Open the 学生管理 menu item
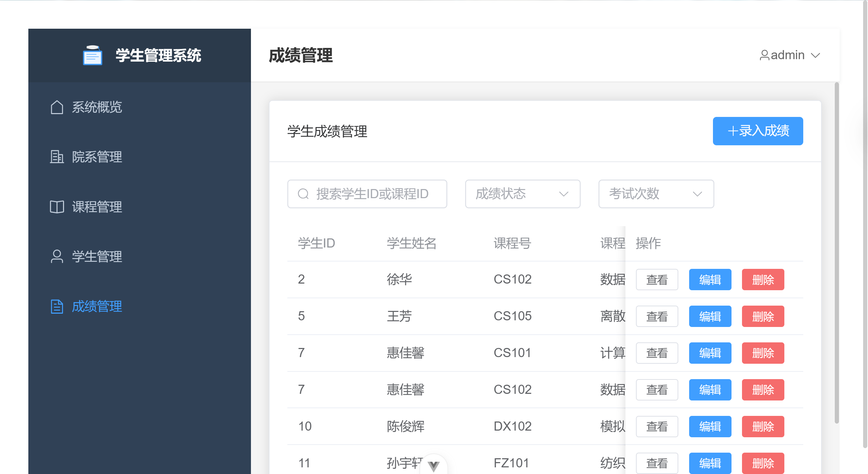This screenshot has height=474, width=868. click(97, 257)
